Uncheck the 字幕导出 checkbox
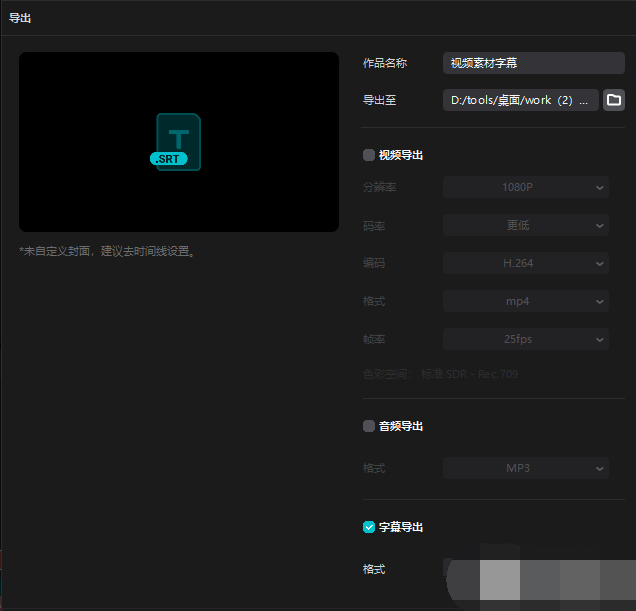 (x=369, y=527)
